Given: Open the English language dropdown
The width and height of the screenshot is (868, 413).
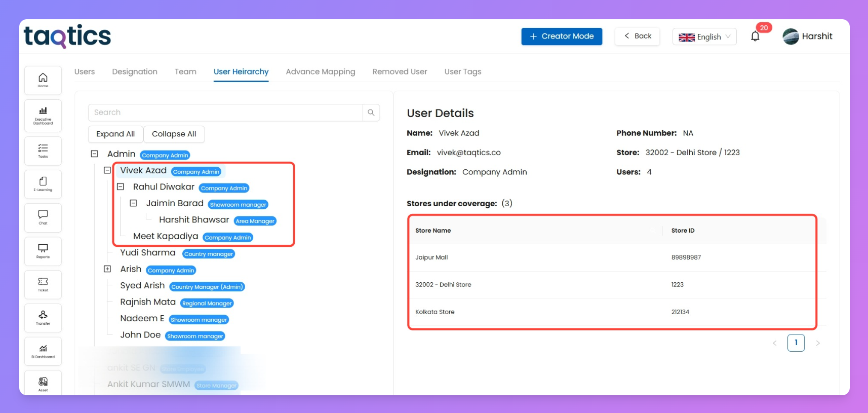Looking at the screenshot, I should [x=704, y=36].
